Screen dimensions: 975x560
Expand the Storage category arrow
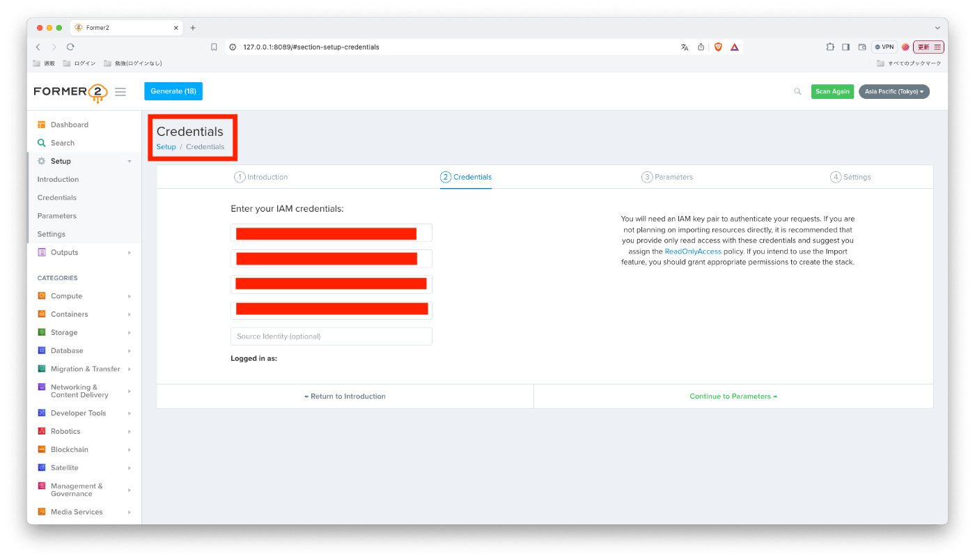(130, 333)
